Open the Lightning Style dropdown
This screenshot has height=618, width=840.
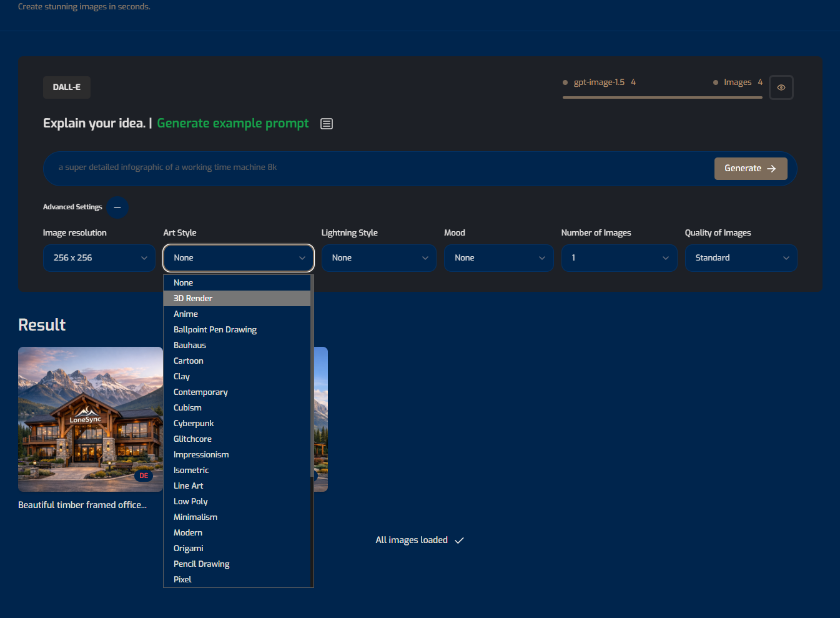pos(379,258)
